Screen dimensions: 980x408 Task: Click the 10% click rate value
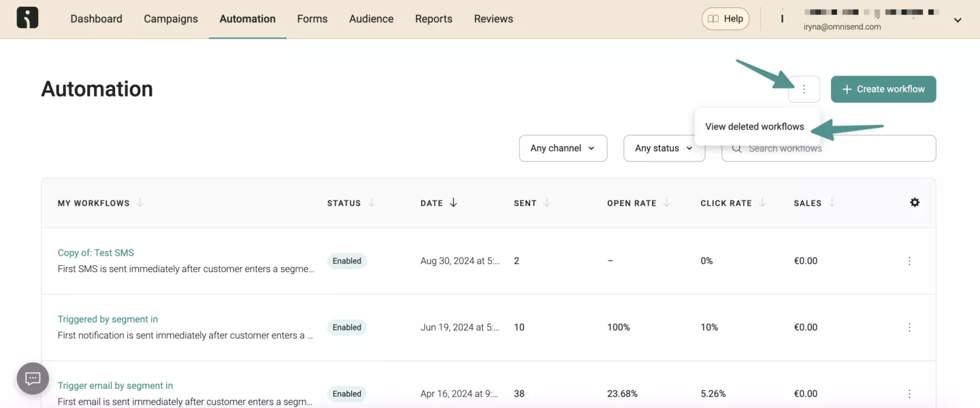tap(709, 328)
